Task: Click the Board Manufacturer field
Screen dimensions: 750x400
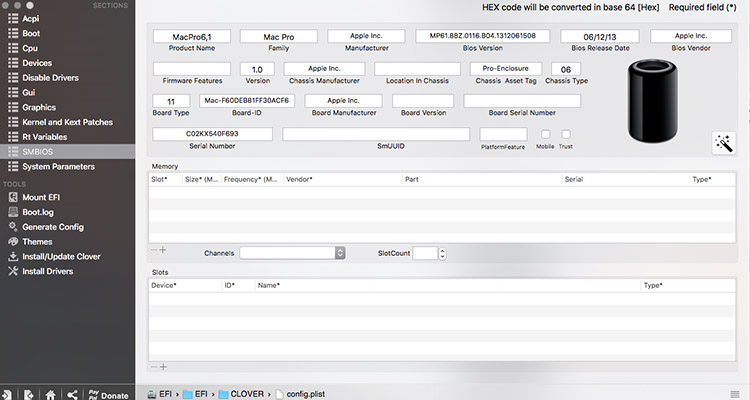Action: tap(343, 101)
